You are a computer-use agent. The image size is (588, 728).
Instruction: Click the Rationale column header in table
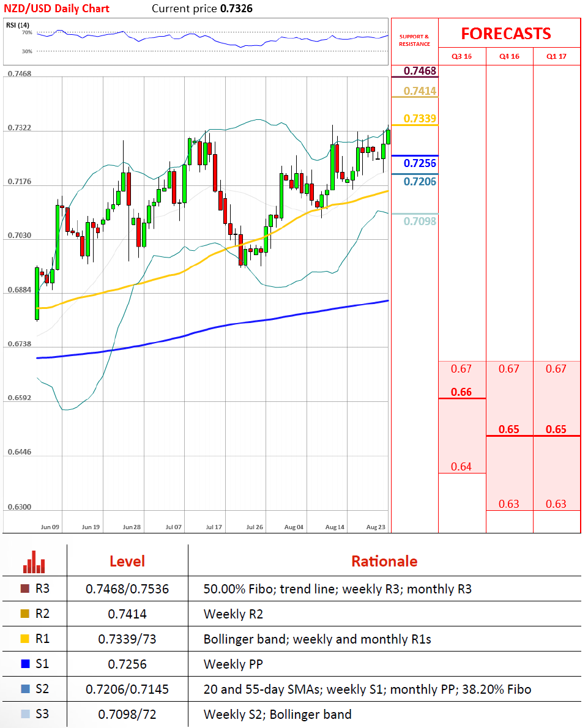(384, 561)
